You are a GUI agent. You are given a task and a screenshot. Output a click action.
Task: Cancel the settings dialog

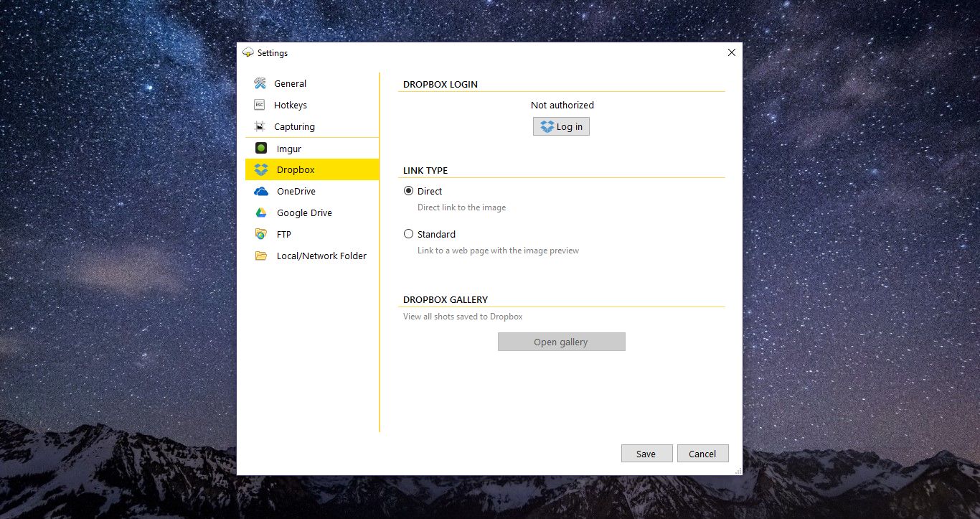click(702, 454)
